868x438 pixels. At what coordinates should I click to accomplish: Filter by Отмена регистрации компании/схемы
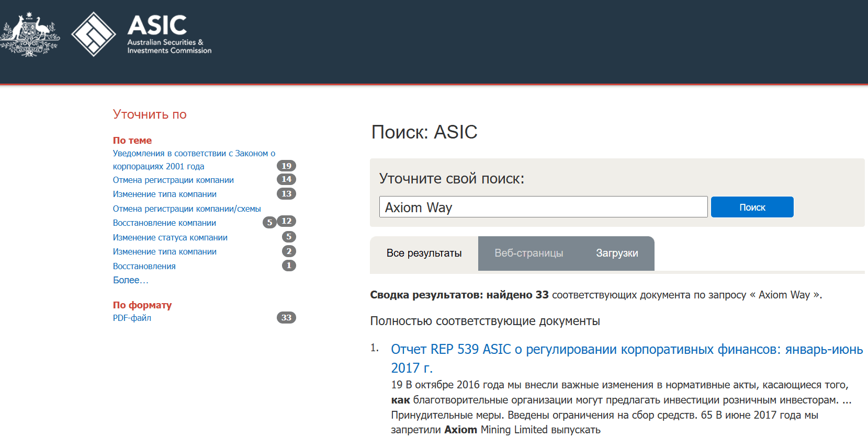coord(187,209)
